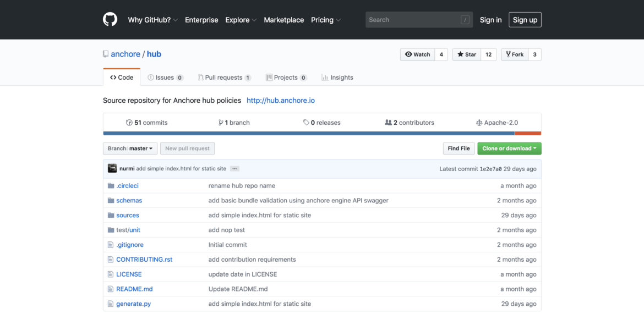
Task: Click the file icon for LICENSE
Action: click(x=110, y=274)
